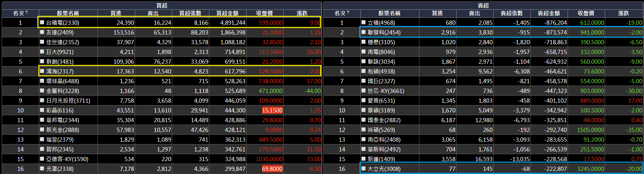This screenshot has width=644, height=174.
Task: Select the highlighted 69.8000 price cell
Action: pyautogui.click(x=272, y=169)
